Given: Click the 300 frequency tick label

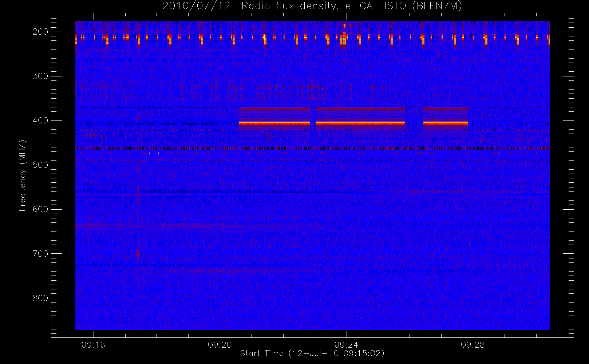Looking at the screenshot, I should (x=40, y=76).
